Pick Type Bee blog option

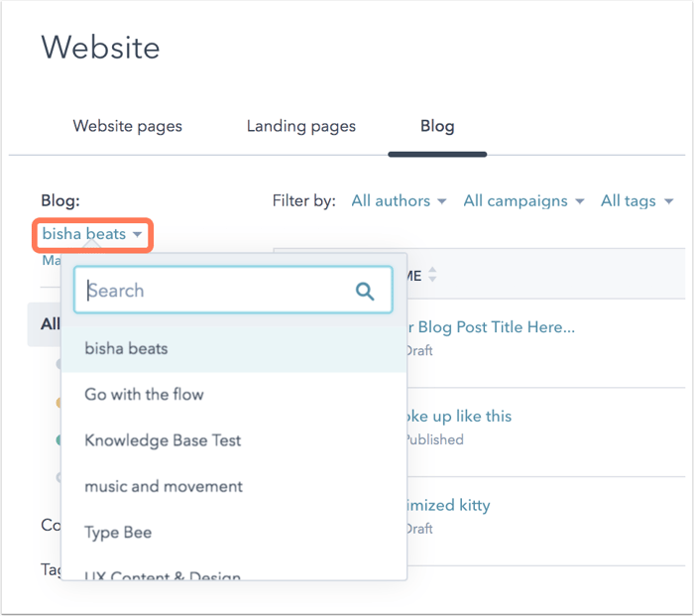point(234,533)
